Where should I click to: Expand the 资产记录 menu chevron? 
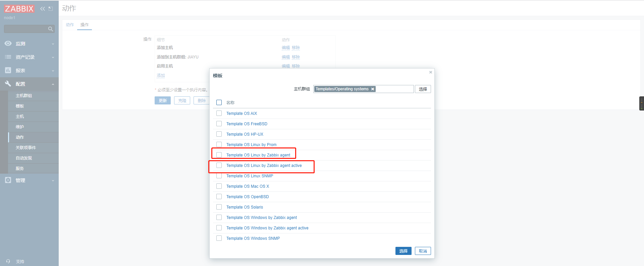coord(53,57)
